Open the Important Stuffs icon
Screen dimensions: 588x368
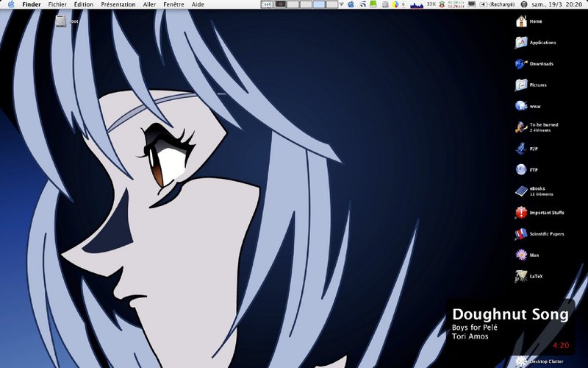pos(521,213)
